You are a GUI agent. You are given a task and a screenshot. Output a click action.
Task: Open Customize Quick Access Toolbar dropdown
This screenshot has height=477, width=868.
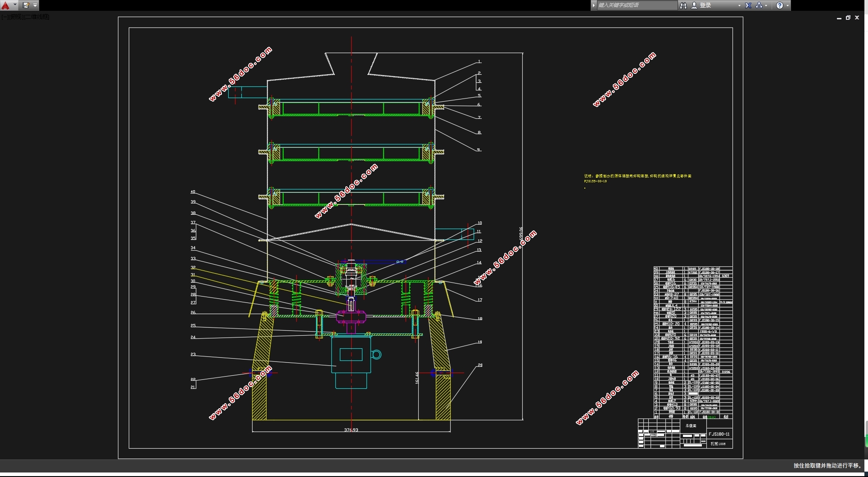coord(35,5)
